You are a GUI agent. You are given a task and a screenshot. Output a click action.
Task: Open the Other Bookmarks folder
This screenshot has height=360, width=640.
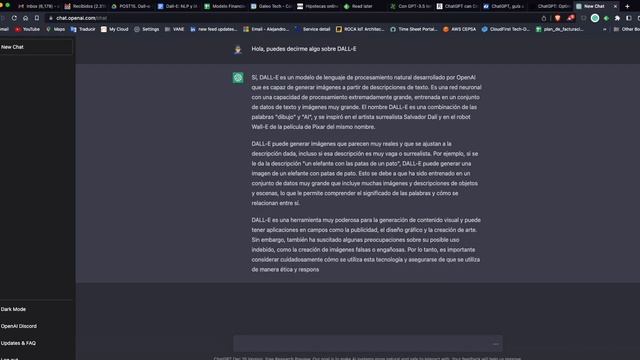point(627,29)
